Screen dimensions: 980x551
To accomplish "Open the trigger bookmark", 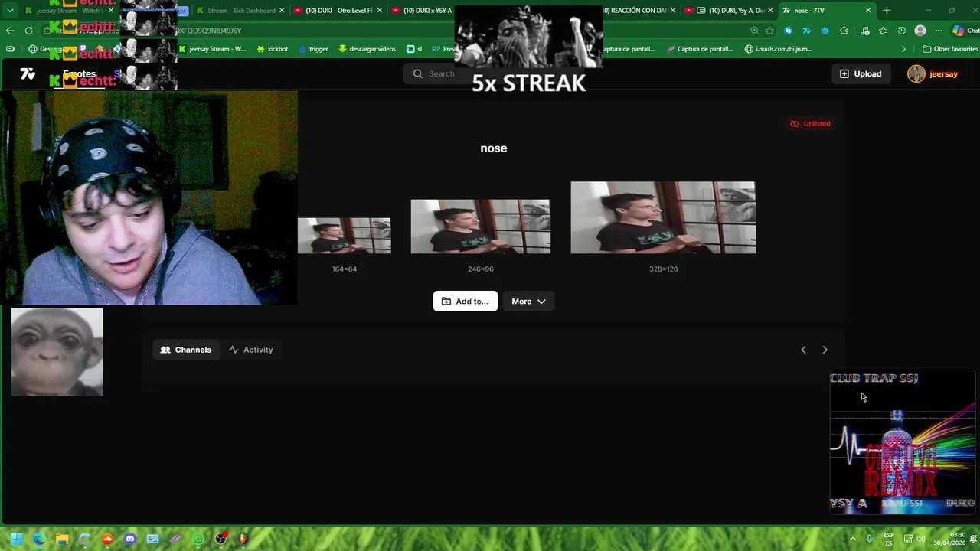I will [313, 49].
